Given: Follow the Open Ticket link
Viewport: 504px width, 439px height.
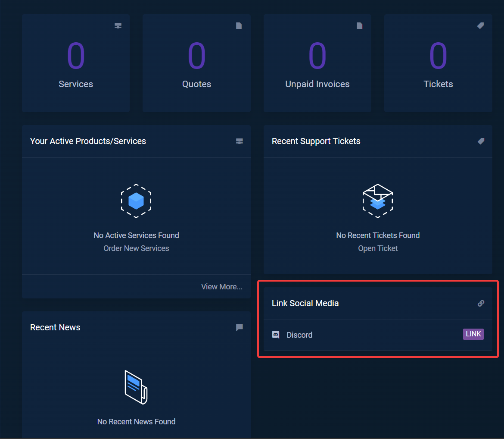Looking at the screenshot, I should (x=378, y=248).
